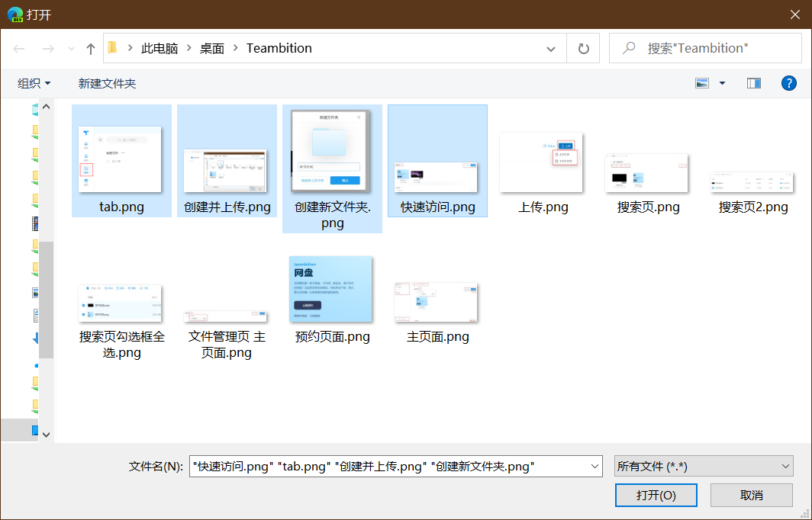Image resolution: width=812 pixels, height=520 pixels.
Task: Expand the file name history dropdown
Action: pos(595,466)
